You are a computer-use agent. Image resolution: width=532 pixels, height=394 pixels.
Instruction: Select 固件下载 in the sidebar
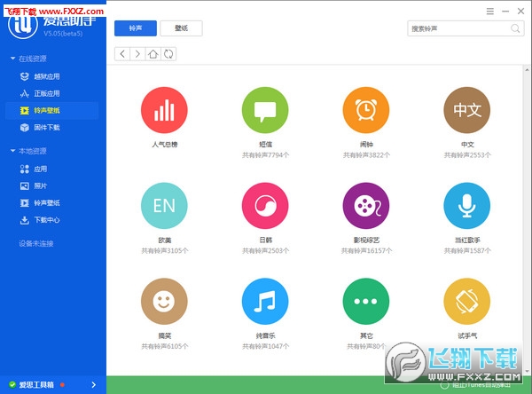[46, 127]
